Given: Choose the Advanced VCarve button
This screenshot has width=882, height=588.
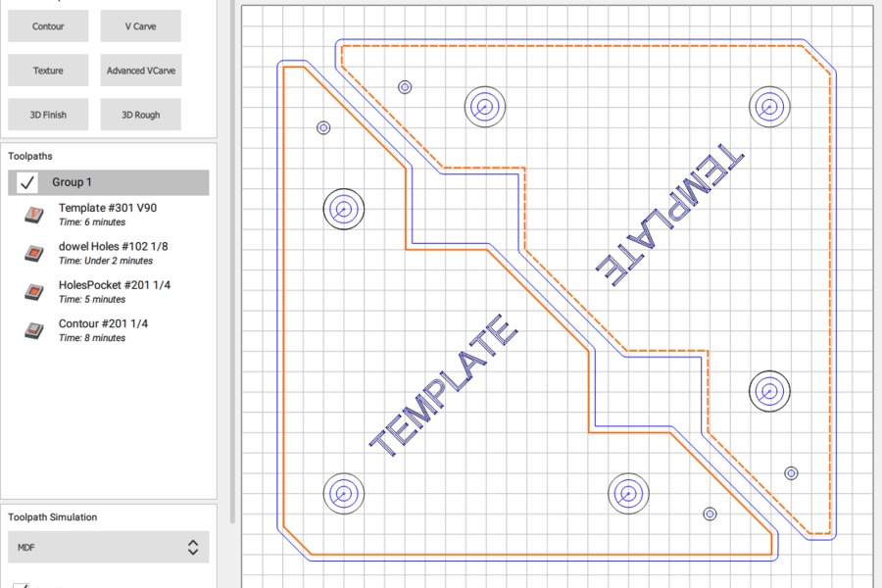Looking at the screenshot, I should point(140,71).
